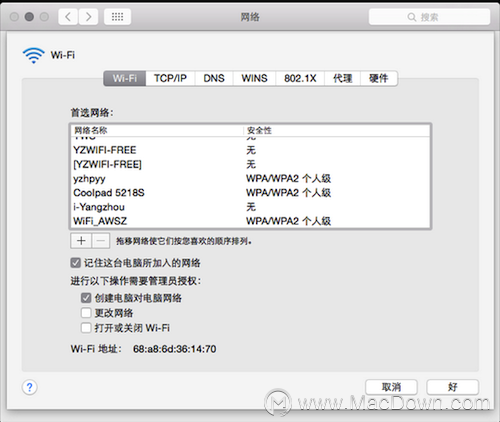
Task: Go back with the left arrow button
Action: tap(68, 17)
